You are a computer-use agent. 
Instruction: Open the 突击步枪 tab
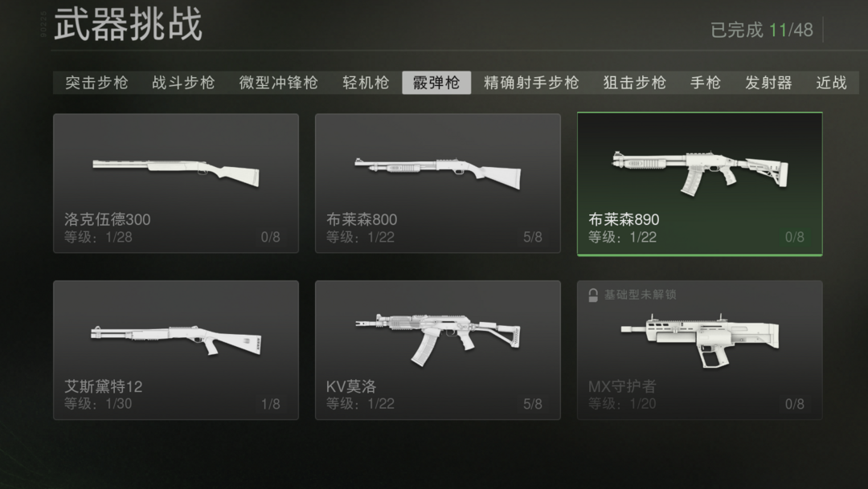click(96, 83)
